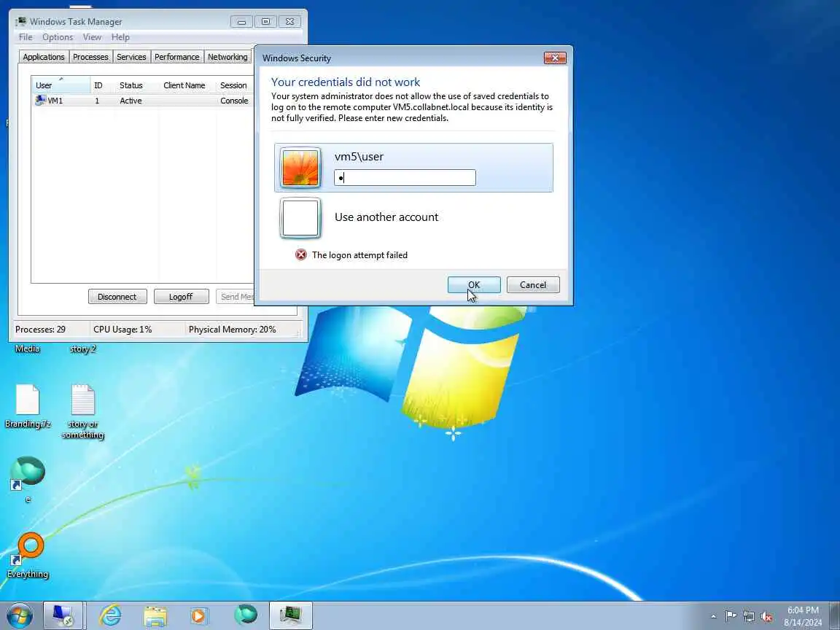Image resolution: width=840 pixels, height=630 pixels.
Task: Select the VM1 user row
Action: coord(142,101)
